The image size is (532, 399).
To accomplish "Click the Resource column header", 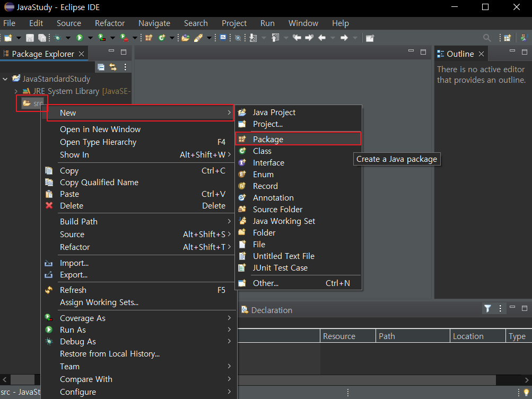I will pos(348,336).
